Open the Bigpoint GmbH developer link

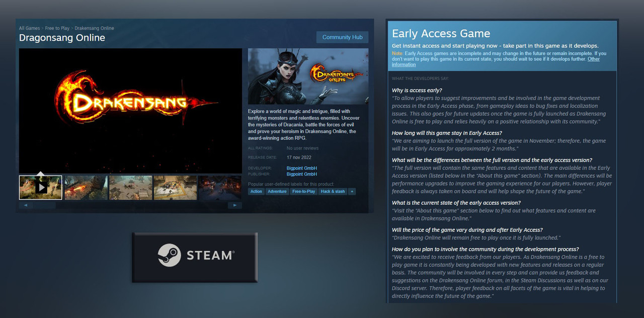pos(302,168)
